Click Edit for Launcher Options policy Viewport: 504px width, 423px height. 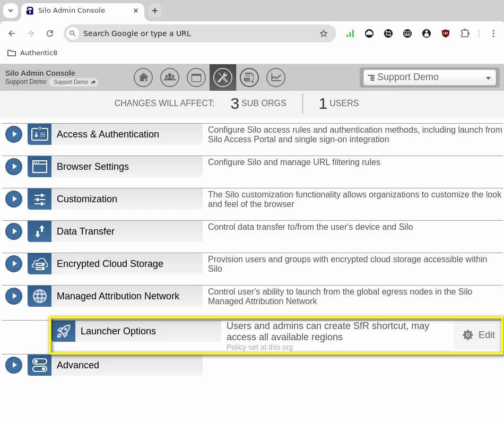479,335
